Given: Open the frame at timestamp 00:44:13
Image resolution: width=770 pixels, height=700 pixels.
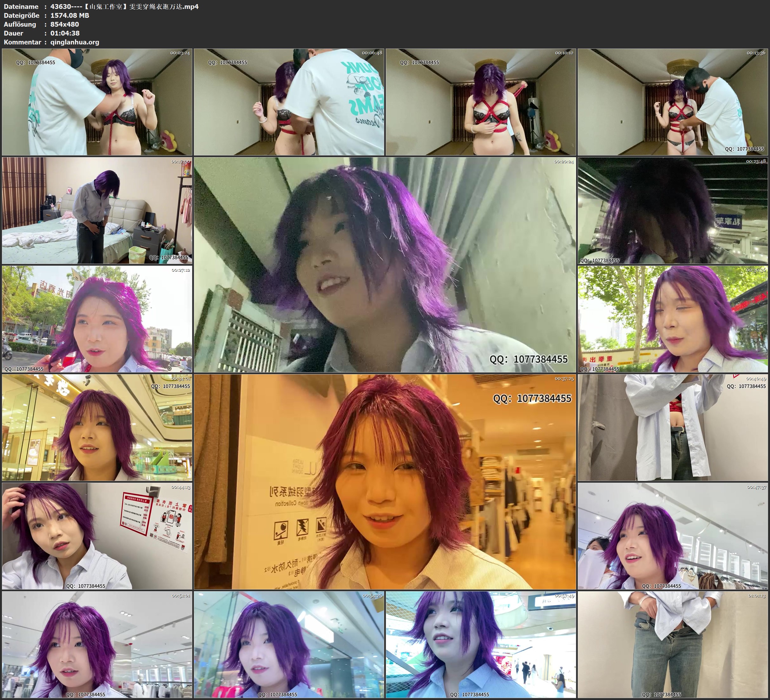Looking at the screenshot, I should (97, 536).
